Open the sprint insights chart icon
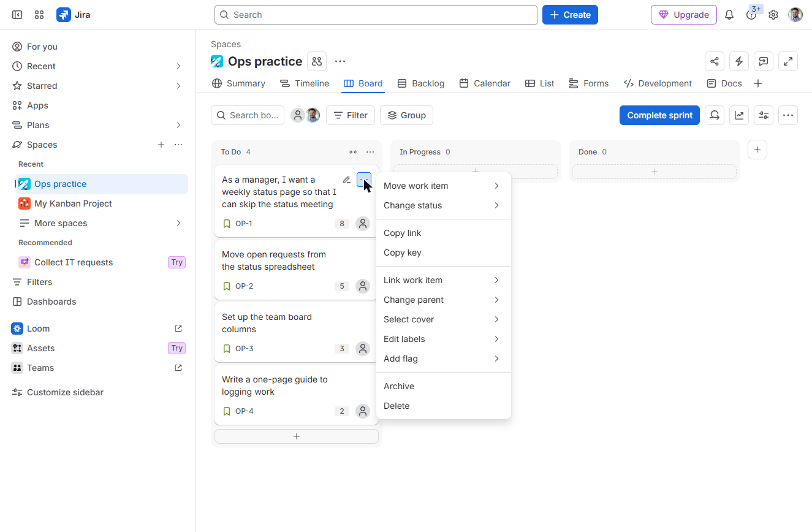Screen dimensions: 812x532 (x=739, y=115)
